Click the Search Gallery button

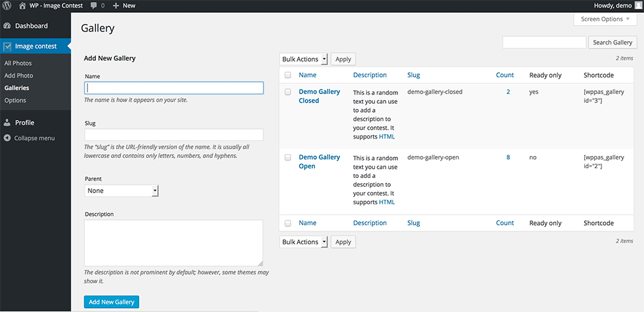click(x=613, y=43)
